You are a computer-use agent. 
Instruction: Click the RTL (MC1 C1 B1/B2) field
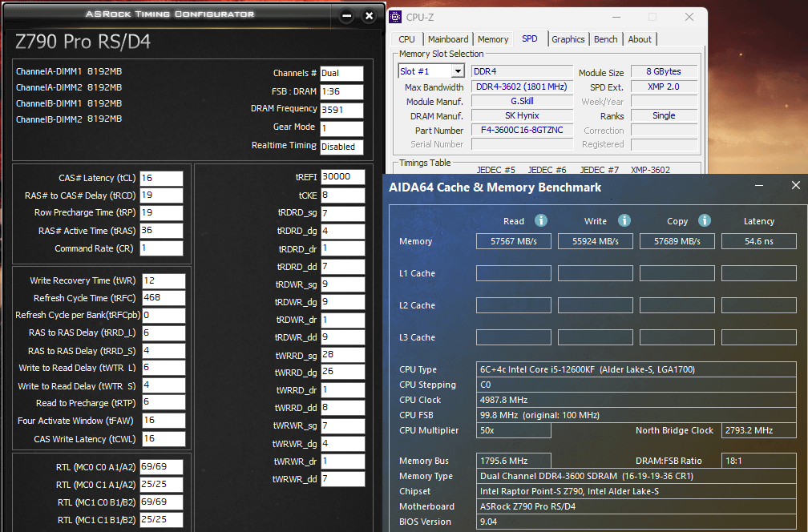click(161, 520)
